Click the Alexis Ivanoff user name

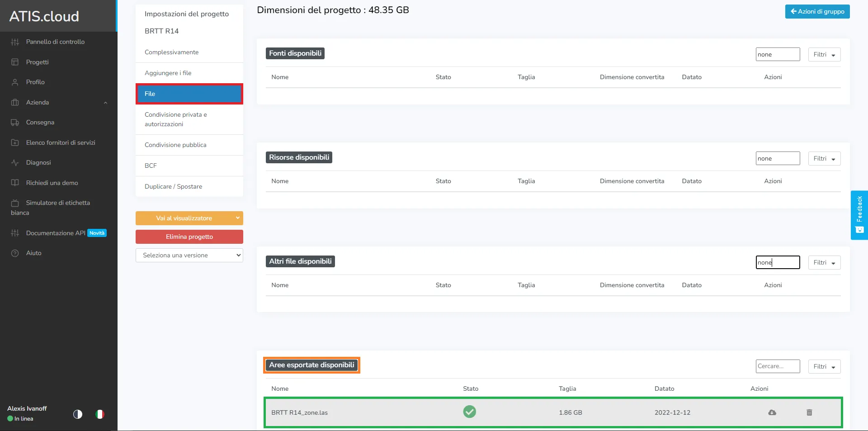click(x=27, y=408)
